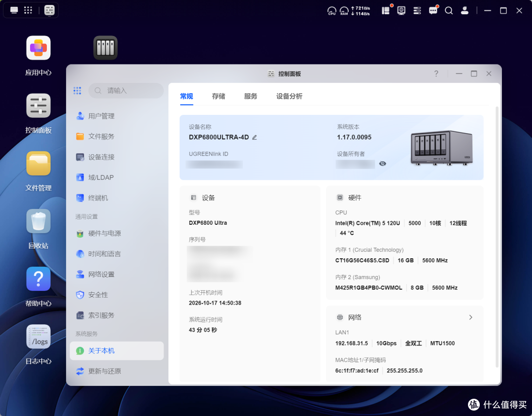Open the File Manager desktop icon
Screen dimensions: 532x416
click(x=38, y=164)
